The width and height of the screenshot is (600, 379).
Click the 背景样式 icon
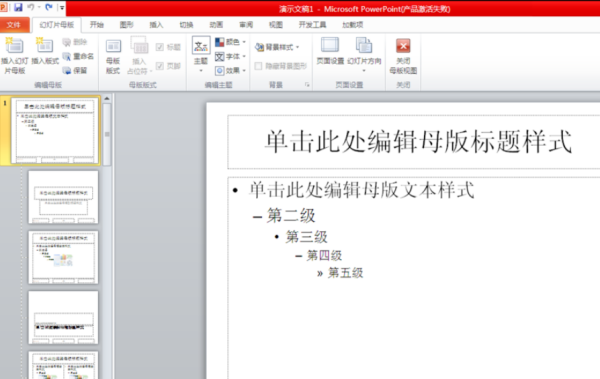click(259, 47)
